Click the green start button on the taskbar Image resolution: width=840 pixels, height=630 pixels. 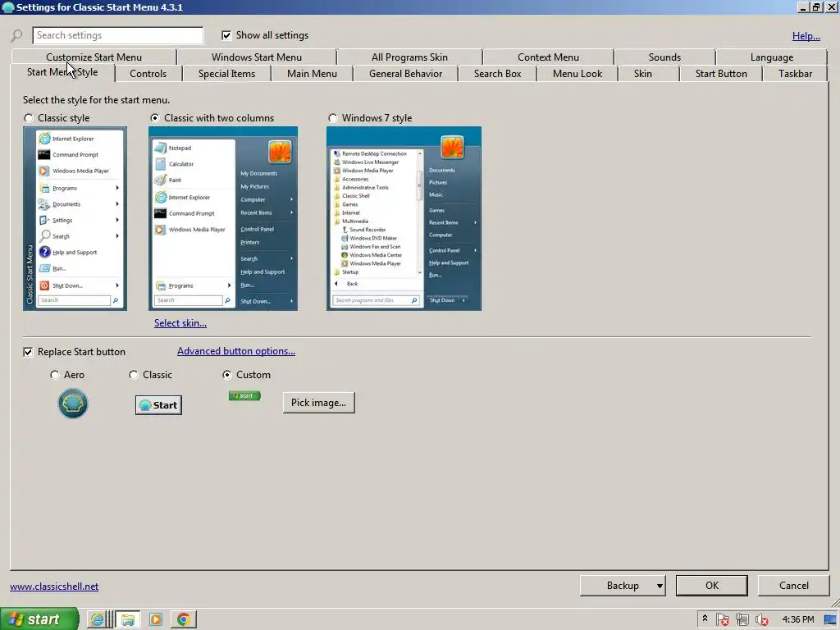pyautogui.click(x=39, y=619)
